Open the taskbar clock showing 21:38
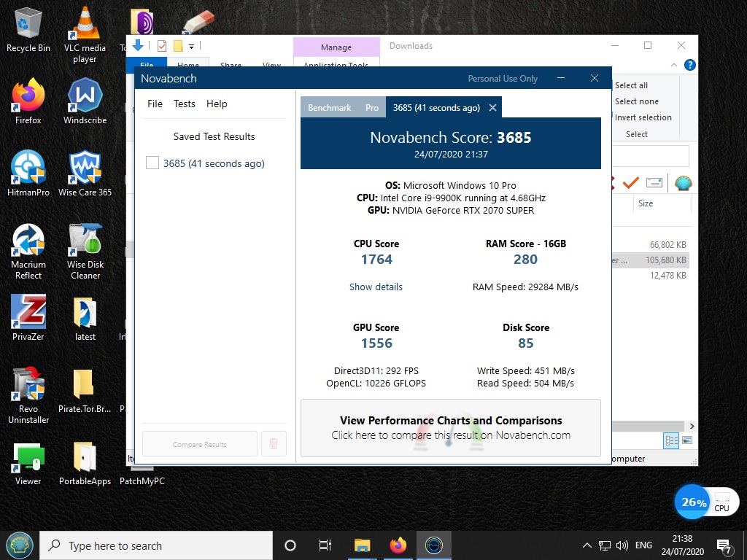Viewport: 747px width, 560px height. [682, 545]
